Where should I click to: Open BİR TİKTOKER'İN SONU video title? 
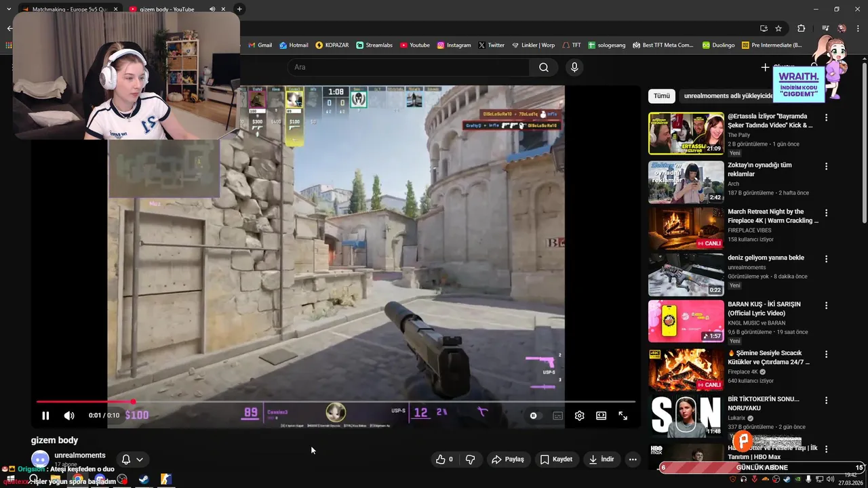pos(764,403)
